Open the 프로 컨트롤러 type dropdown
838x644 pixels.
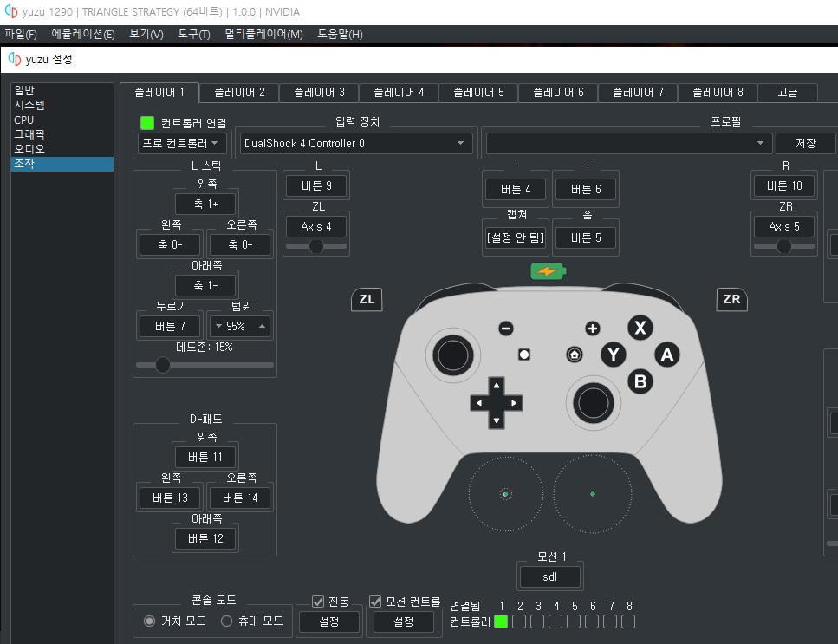click(x=182, y=143)
